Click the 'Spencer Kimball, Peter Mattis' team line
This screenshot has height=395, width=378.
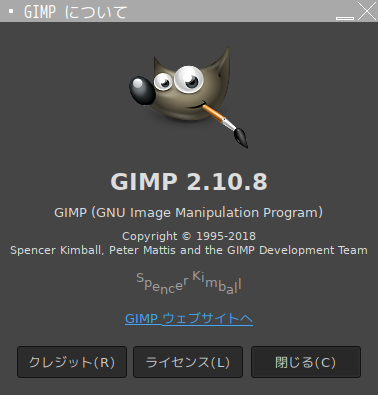pos(189,250)
